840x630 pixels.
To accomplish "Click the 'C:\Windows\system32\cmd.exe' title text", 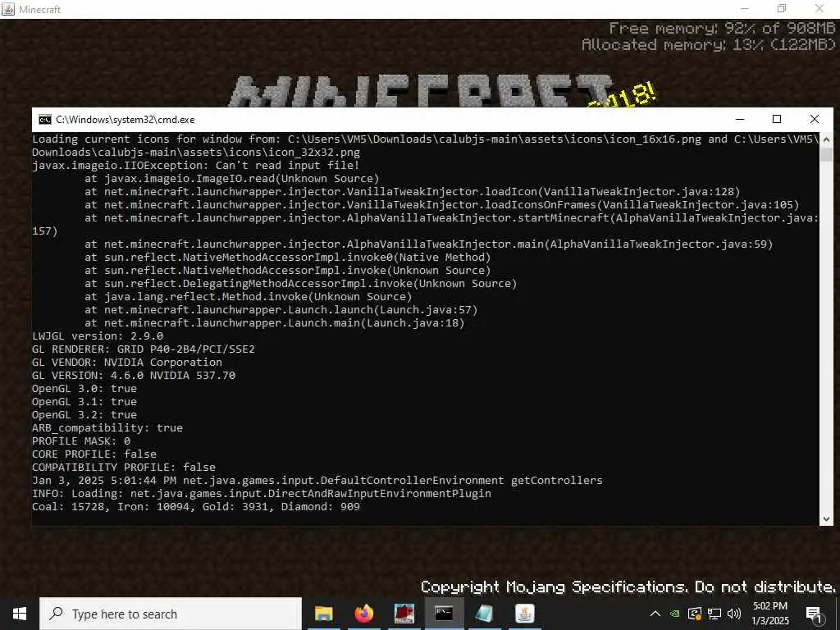I will [126, 120].
